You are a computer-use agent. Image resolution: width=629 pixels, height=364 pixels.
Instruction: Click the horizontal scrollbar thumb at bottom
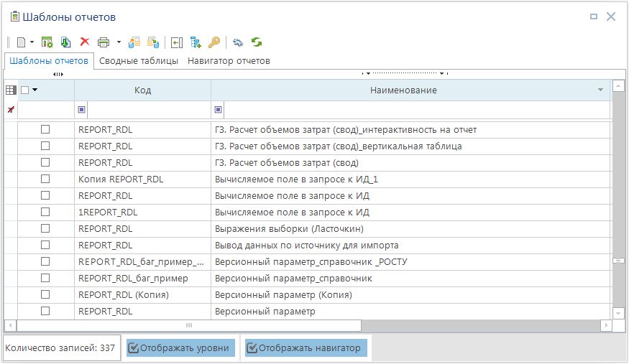(x=189, y=325)
